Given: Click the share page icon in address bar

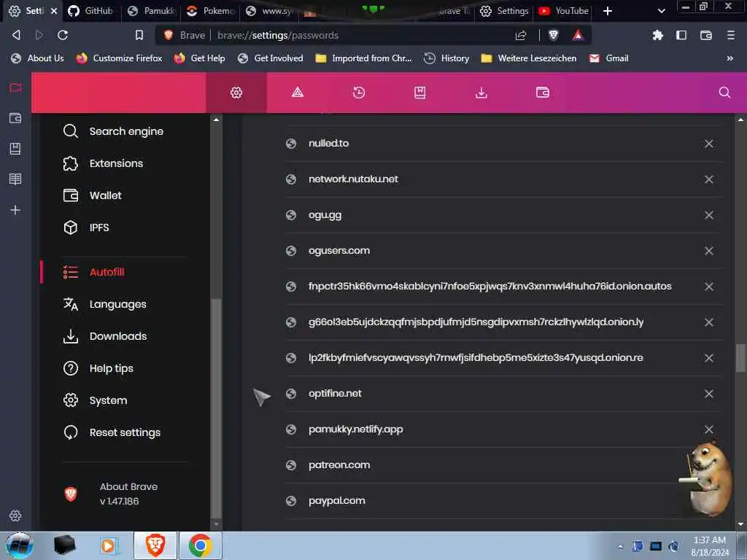Looking at the screenshot, I should (x=521, y=35).
